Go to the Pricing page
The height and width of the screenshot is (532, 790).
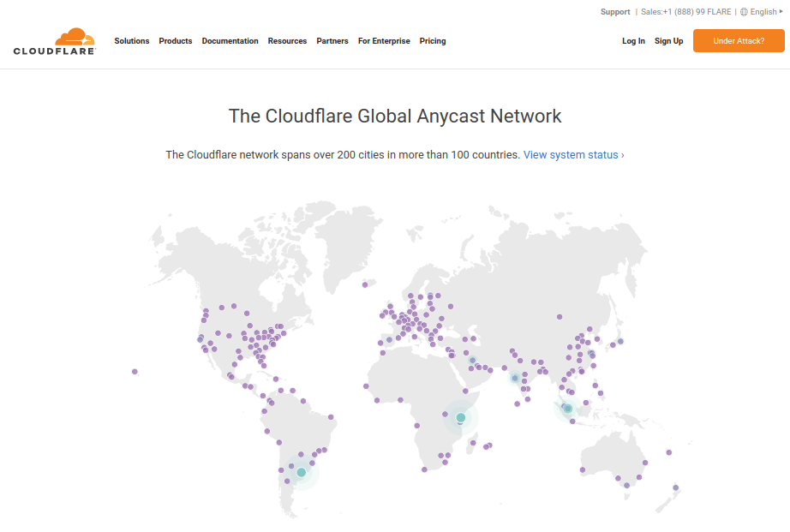(x=433, y=41)
